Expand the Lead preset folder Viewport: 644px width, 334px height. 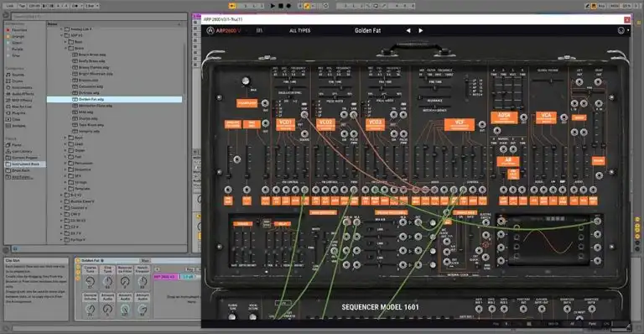(65, 144)
